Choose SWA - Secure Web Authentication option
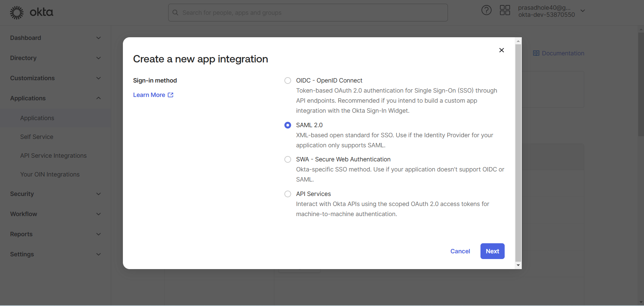 click(288, 159)
